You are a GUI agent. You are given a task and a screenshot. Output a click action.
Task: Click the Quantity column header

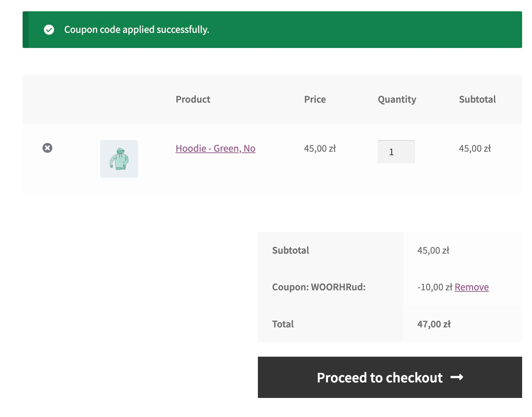click(x=397, y=99)
